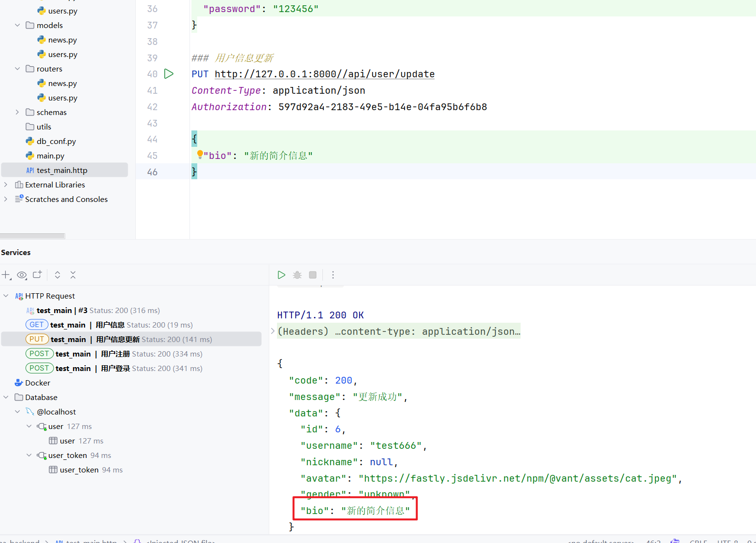The height and width of the screenshot is (543, 756).
Task: Open the request URL link
Action: pos(324,74)
